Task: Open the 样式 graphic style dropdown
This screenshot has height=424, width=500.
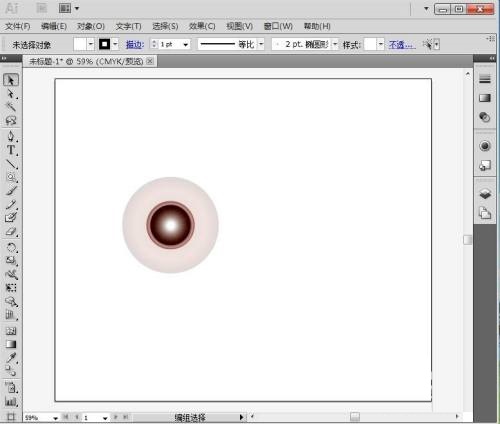Action: (x=381, y=44)
